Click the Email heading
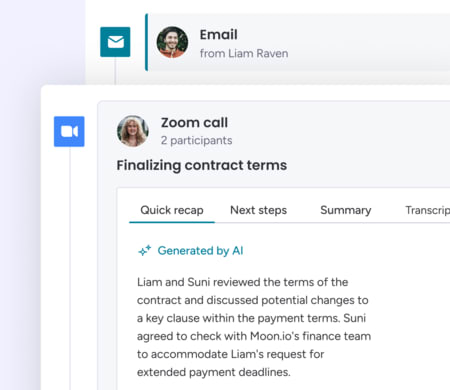Image resolution: width=450 pixels, height=390 pixels. pyautogui.click(x=219, y=35)
